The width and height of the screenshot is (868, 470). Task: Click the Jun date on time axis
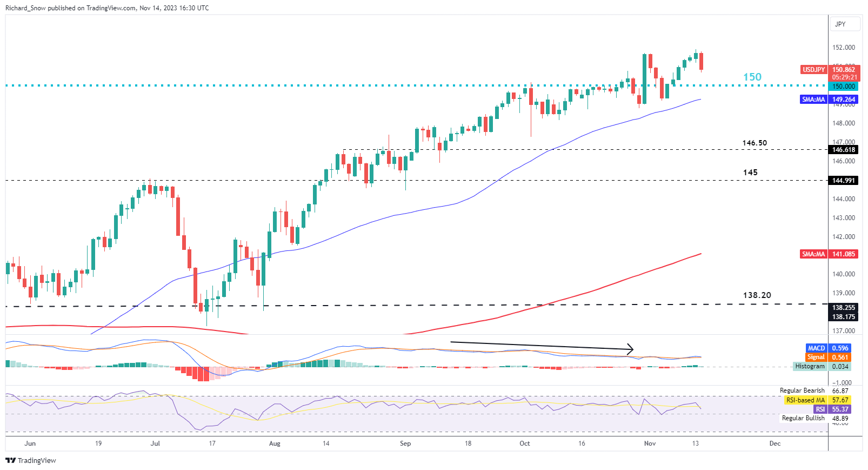click(x=30, y=443)
